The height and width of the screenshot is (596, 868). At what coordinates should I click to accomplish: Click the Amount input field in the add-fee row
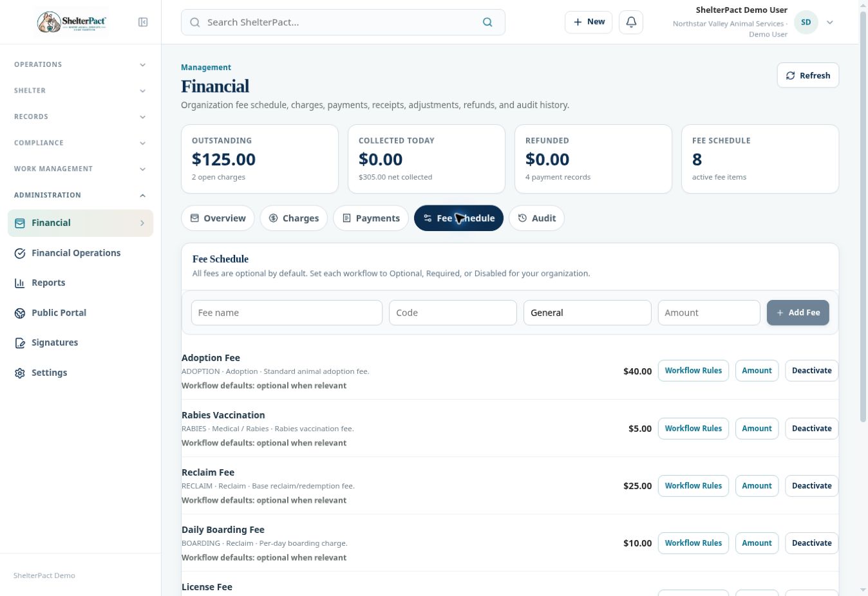click(x=709, y=313)
